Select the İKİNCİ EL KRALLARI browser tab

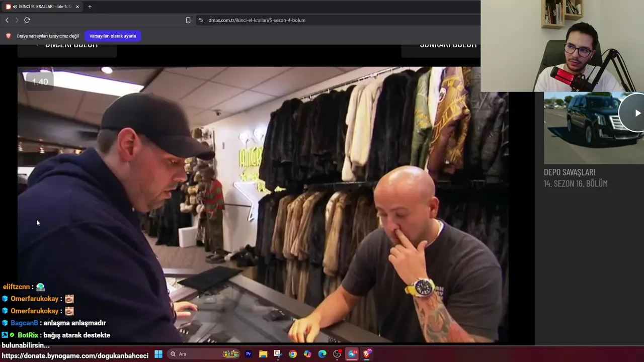pyautogui.click(x=42, y=7)
